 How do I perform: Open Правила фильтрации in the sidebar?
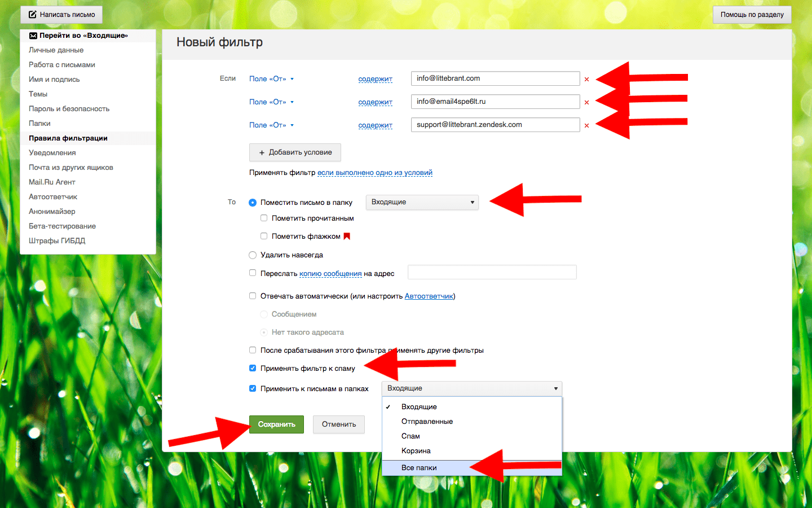pyautogui.click(x=68, y=138)
